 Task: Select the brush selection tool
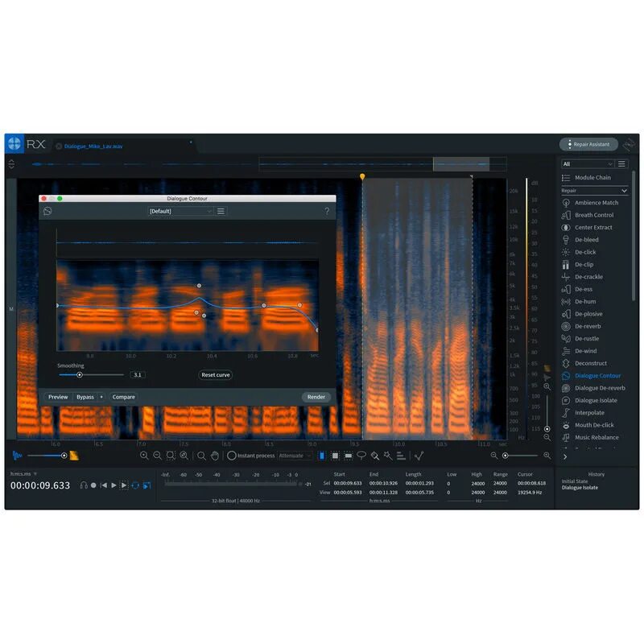coord(374,456)
